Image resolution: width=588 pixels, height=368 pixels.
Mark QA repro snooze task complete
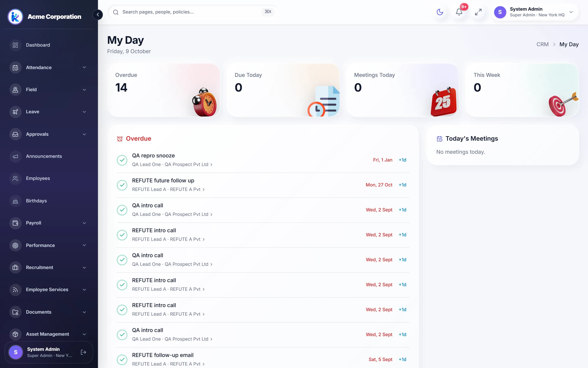[122, 160]
